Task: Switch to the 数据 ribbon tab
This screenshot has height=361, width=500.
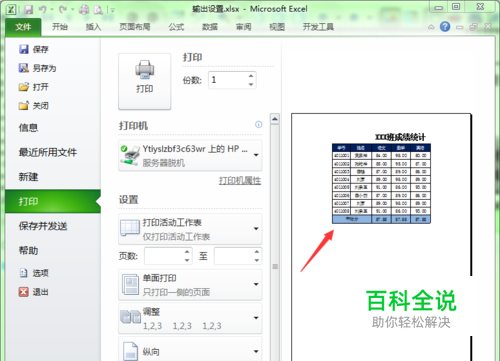Action: (210, 27)
